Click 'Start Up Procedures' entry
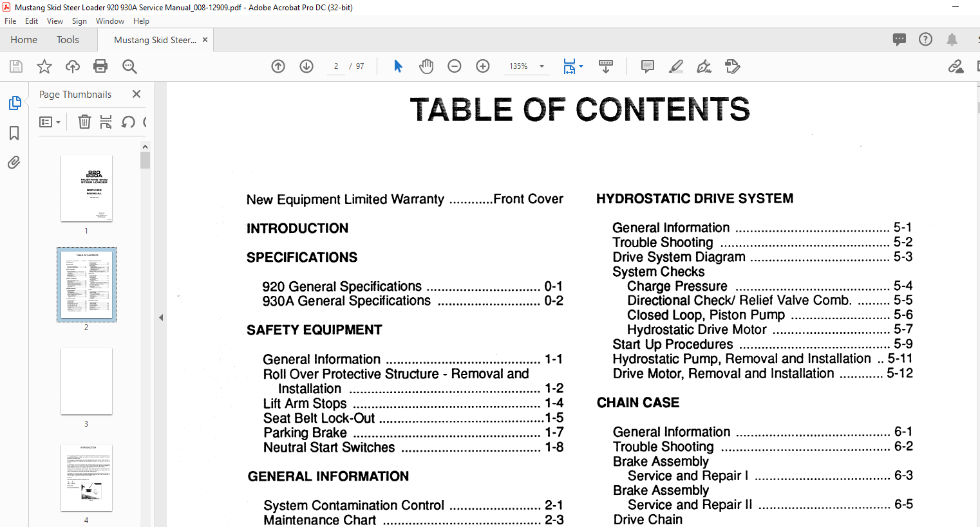This screenshot has width=980, height=527. [762, 344]
